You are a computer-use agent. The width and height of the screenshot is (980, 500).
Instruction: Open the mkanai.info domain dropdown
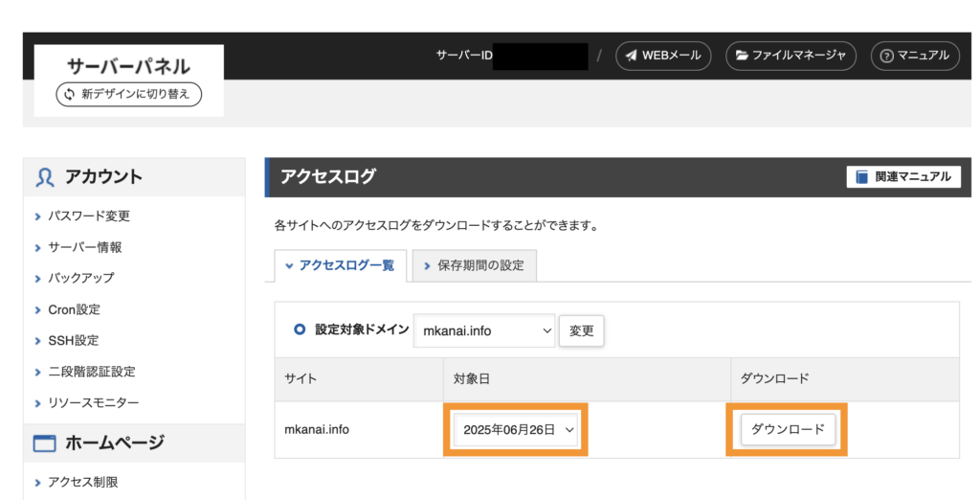[484, 330]
